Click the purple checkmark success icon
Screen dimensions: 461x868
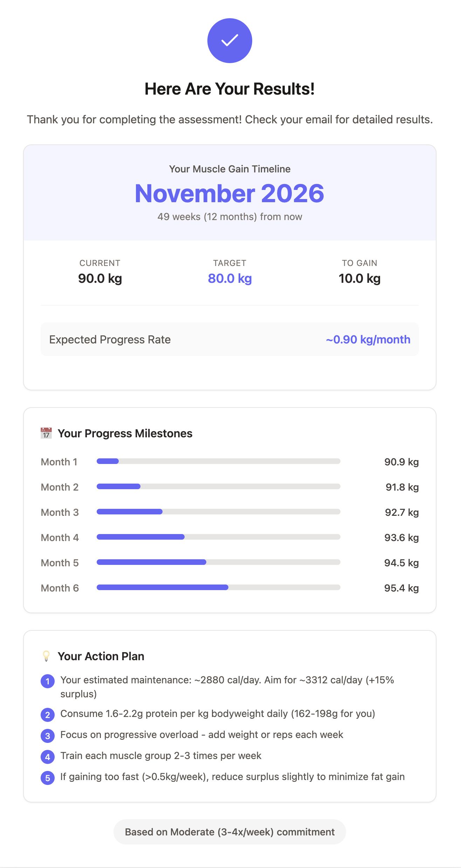(230, 41)
